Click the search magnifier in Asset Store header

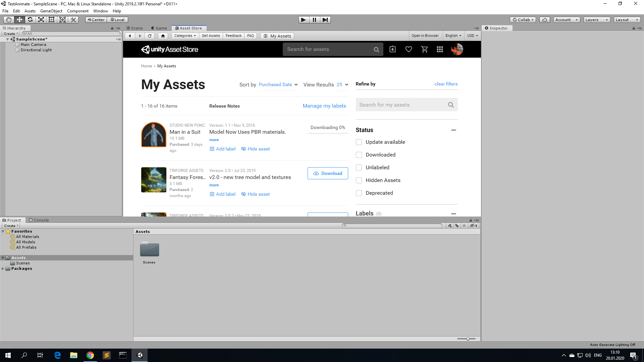point(376,50)
